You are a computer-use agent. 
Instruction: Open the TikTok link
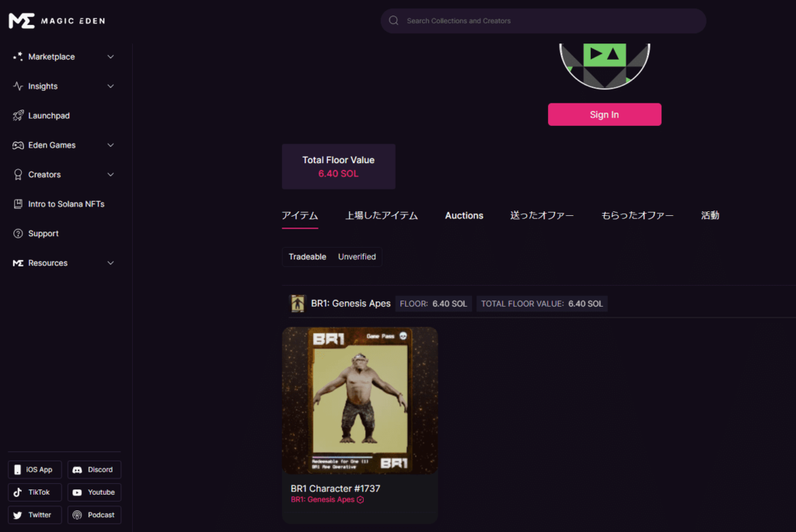(35, 492)
